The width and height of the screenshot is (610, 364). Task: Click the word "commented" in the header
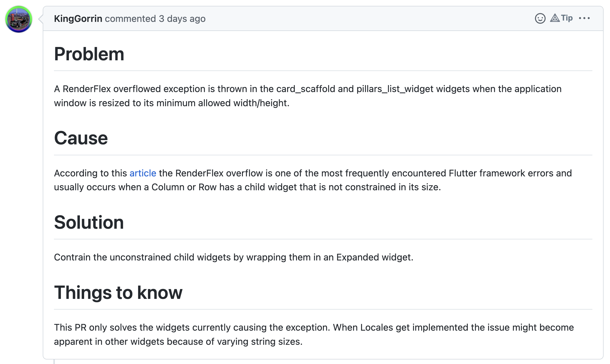click(x=130, y=19)
